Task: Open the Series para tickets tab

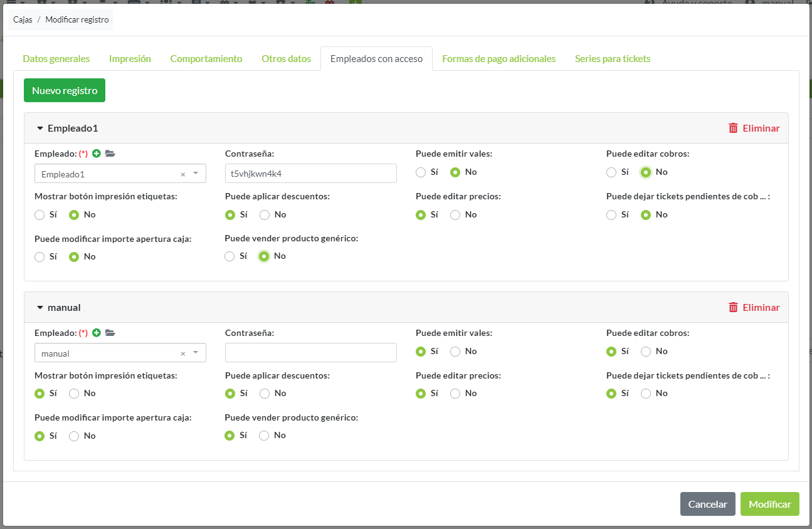Action: click(x=612, y=59)
